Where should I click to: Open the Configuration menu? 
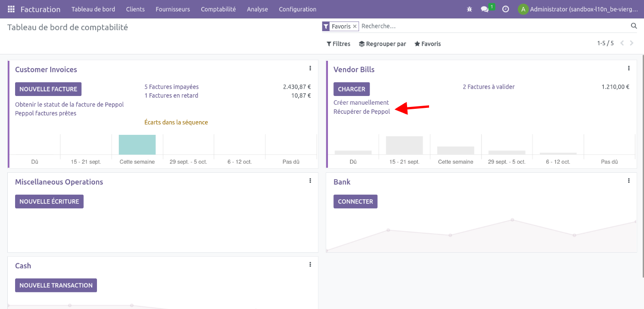[297, 9]
